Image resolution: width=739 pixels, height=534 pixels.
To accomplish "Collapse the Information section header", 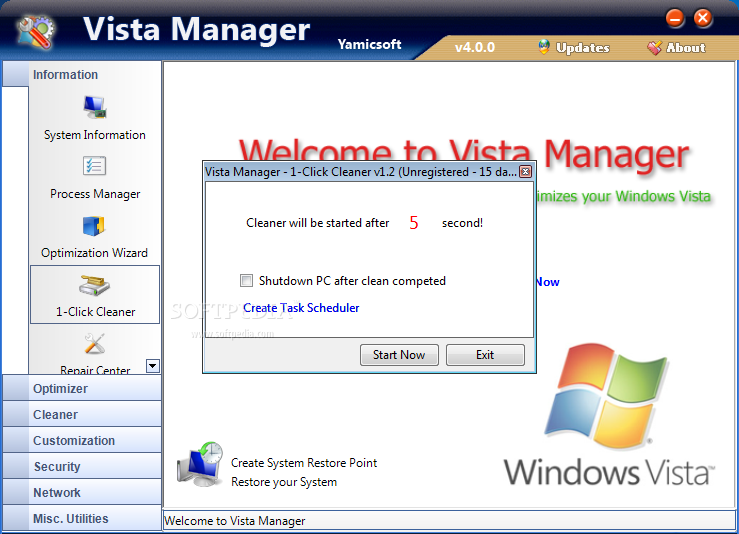I will point(82,74).
